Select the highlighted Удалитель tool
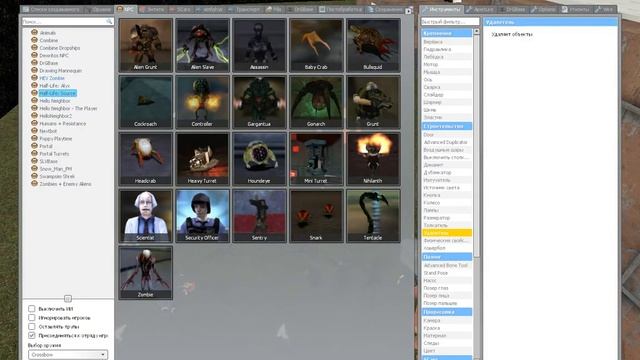This screenshot has width=640, height=360. coord(447,233)
